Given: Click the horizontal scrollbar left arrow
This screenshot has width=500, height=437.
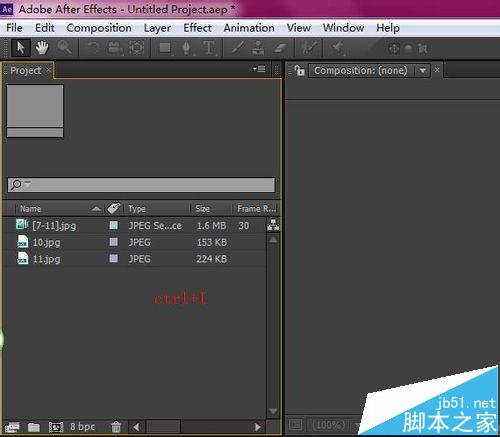Looking at the screenshot, I should [x=136, y=427].
